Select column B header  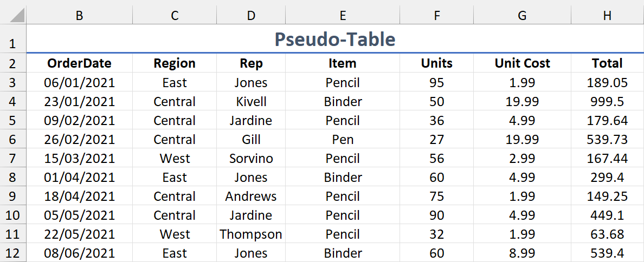(x=79, y=16)
